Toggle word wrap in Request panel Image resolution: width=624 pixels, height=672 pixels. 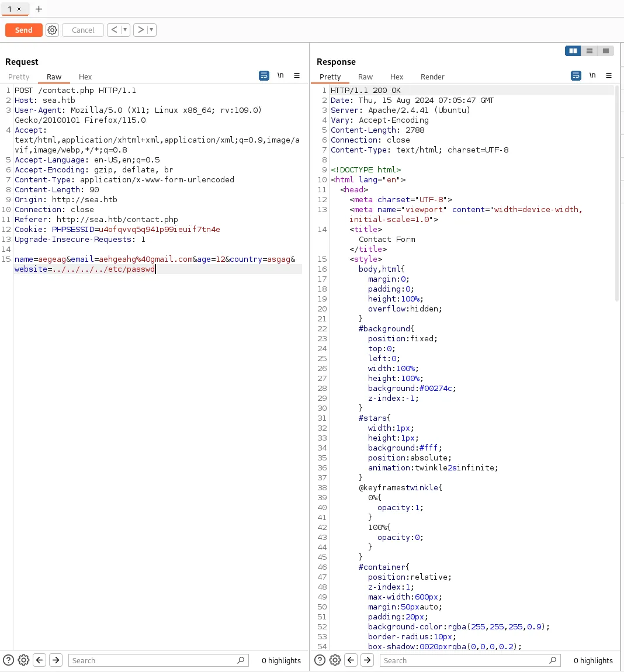tap(264, 76)
